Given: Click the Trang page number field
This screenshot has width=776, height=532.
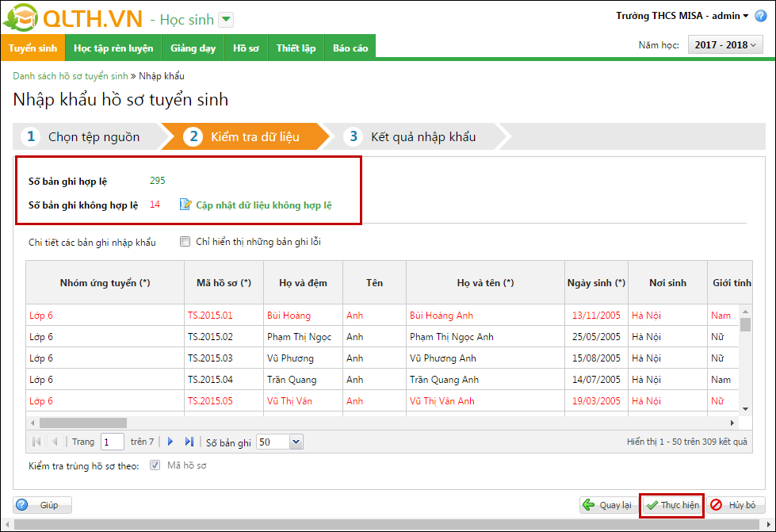Looking at the screenshot, I should coord(112,442).
